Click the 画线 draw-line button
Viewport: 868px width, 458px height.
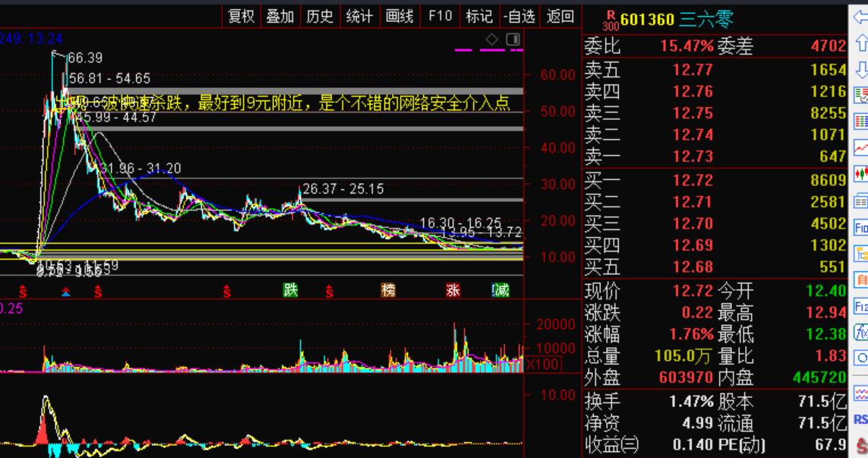click(398, 15)
